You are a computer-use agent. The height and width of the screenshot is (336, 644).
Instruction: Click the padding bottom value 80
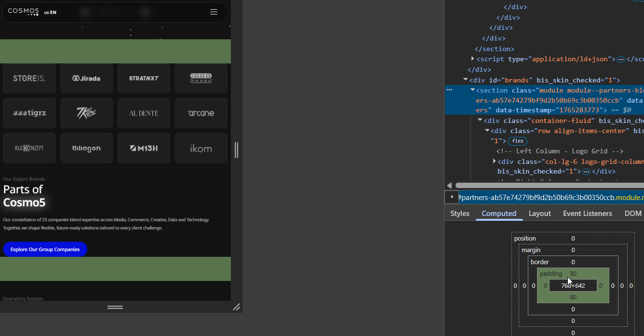[x=573, y=297]
